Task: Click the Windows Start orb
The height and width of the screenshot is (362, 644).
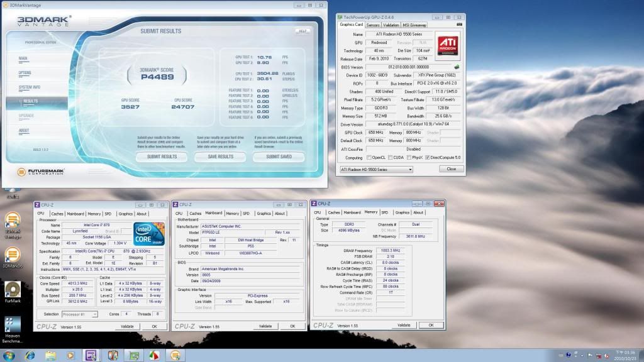Action: 9,355
